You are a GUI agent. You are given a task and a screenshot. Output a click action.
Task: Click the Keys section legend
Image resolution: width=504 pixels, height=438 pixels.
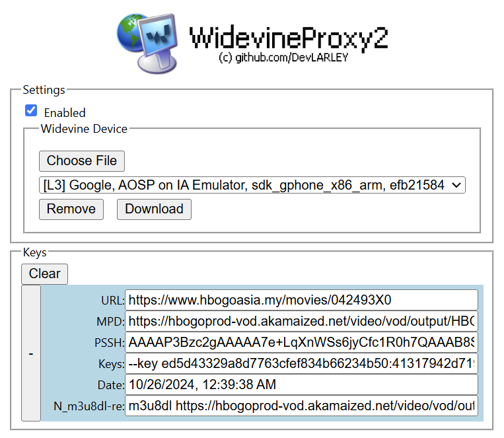point(35,252)
